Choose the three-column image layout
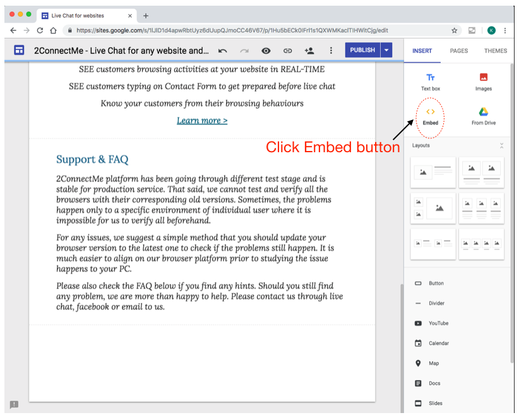Image resolution: width=519 pixels, height=420 pixels. point(481,208)
